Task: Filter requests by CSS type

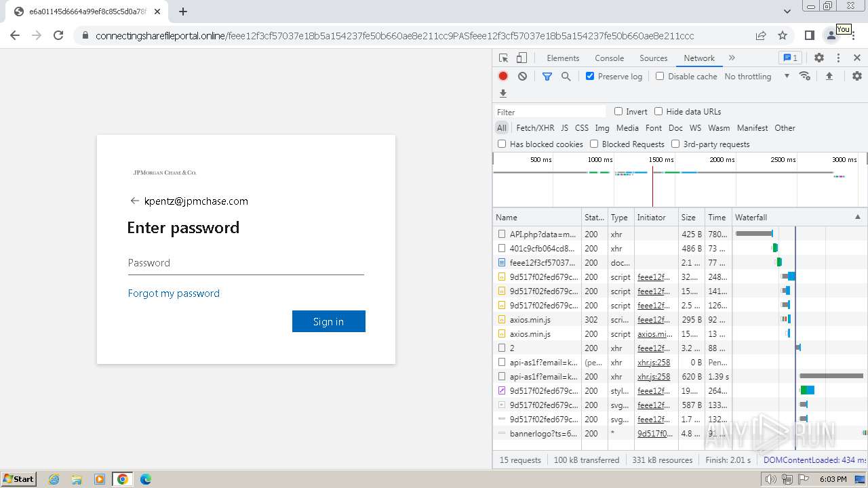Action: pos(582,127)
